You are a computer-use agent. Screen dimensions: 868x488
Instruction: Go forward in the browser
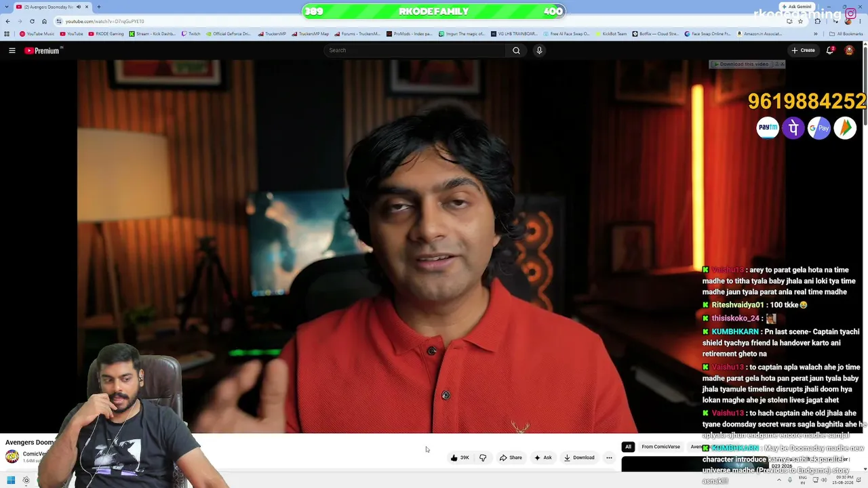pos(20,21)
